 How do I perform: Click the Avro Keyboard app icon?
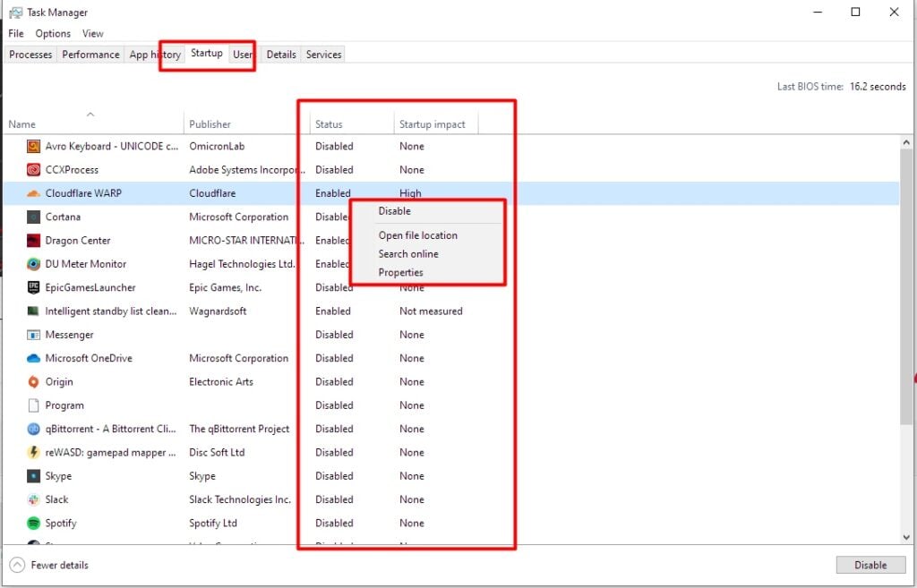click(34, 146)
